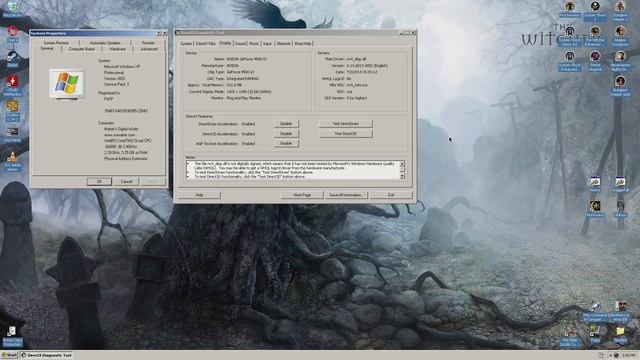Screen dimensions: 640x360
Task: Open the Remote tab in System Properties
Action: [x=148, y=43]
